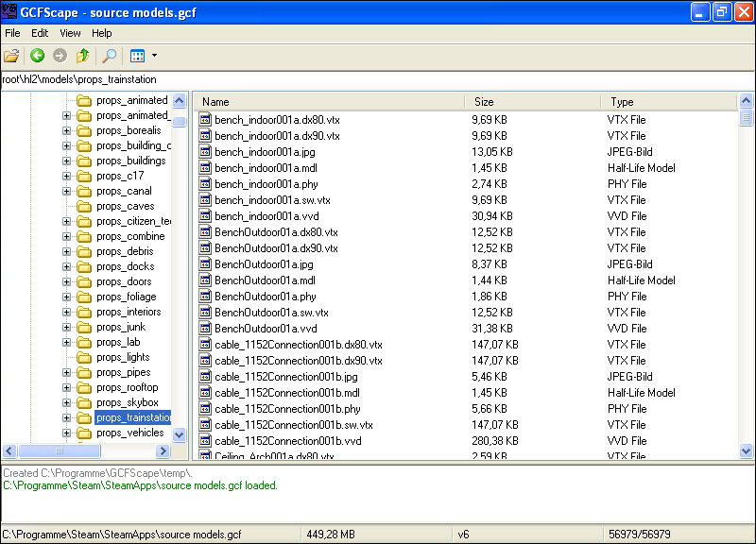Sort files by Name column header
The width and height of the screenshot is (756, 544).
point(330,102)
